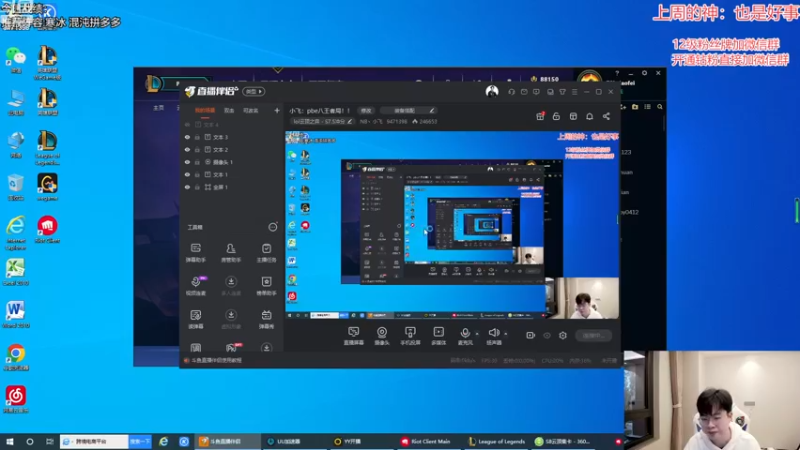Toggle the preview eye icon near settings
The height and width of the screenshot is (450, 800).
pos(547,336)
